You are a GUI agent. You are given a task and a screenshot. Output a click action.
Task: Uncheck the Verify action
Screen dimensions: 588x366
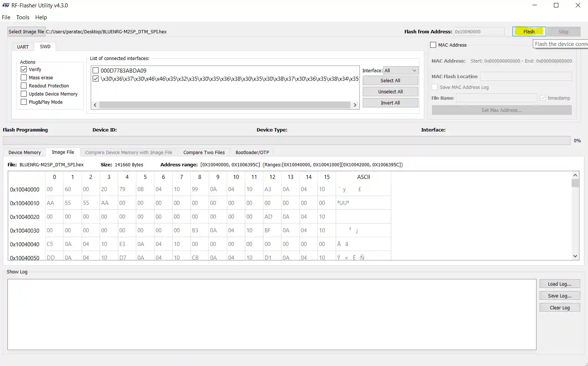tap(24, 69)
